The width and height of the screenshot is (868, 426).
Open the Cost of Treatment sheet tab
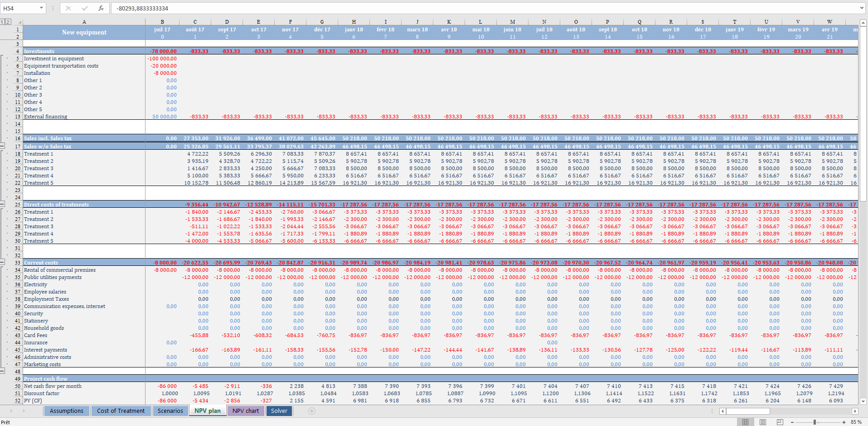point(121,411)
